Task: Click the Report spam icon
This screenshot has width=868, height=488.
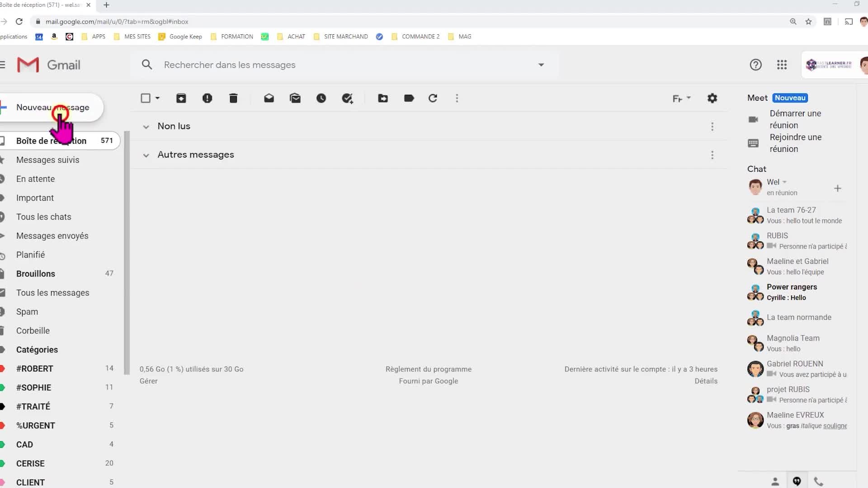Action: (x=207, y=98)
